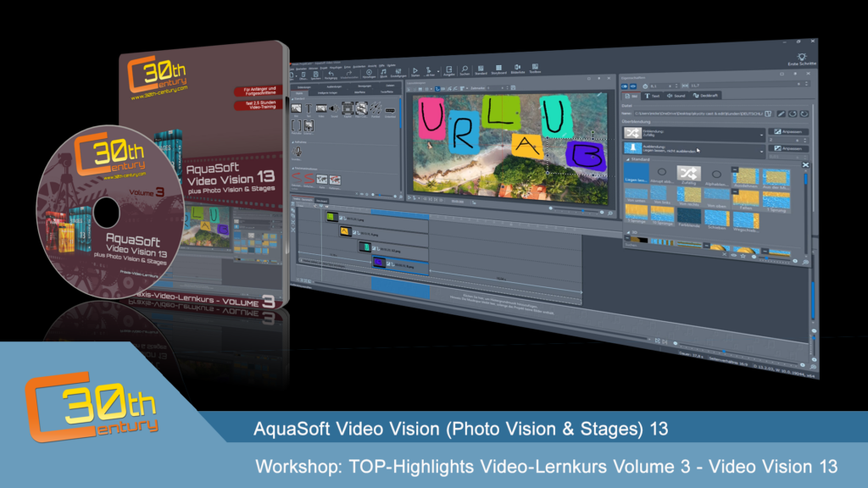
Task: Open the Bilderliste view icon
Action: point(518,67)
